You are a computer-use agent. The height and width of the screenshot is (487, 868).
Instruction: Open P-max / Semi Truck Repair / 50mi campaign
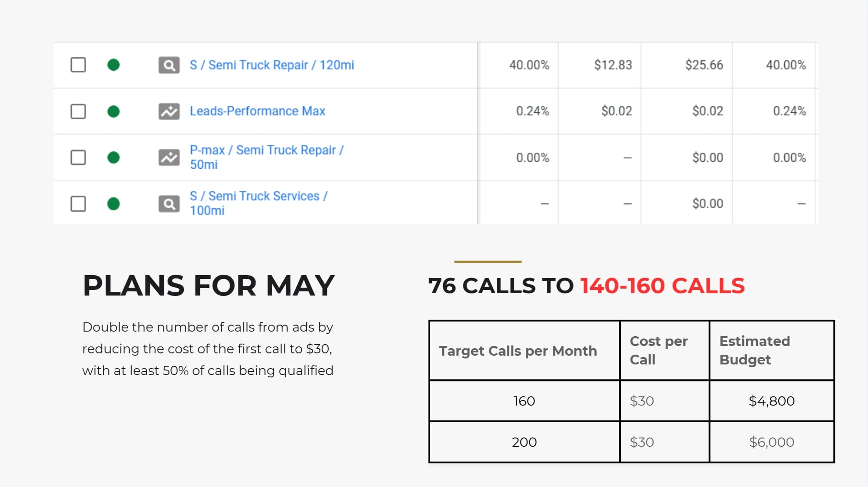coord(266,157)
